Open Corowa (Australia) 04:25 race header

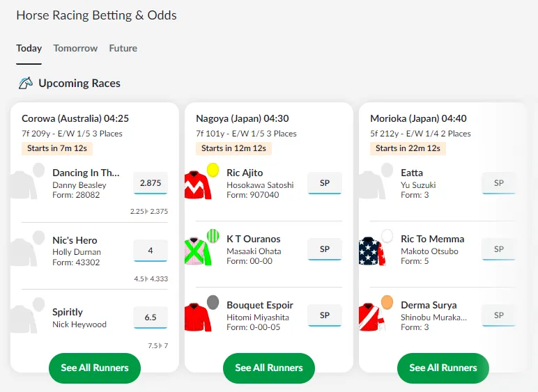pyautogui.click(x=75, y=118)
